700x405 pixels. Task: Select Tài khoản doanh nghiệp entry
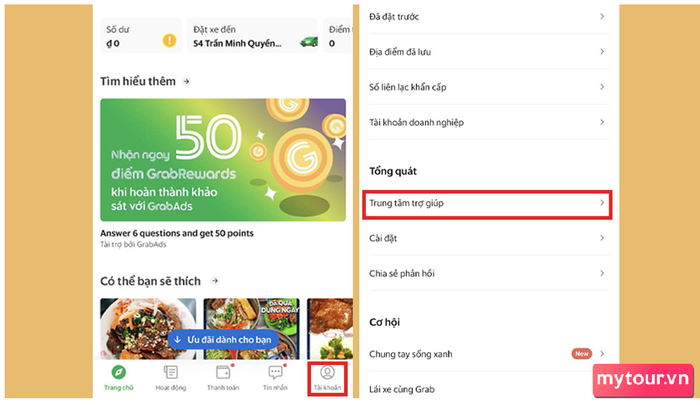pyautogui.click(x=489, y=122)
